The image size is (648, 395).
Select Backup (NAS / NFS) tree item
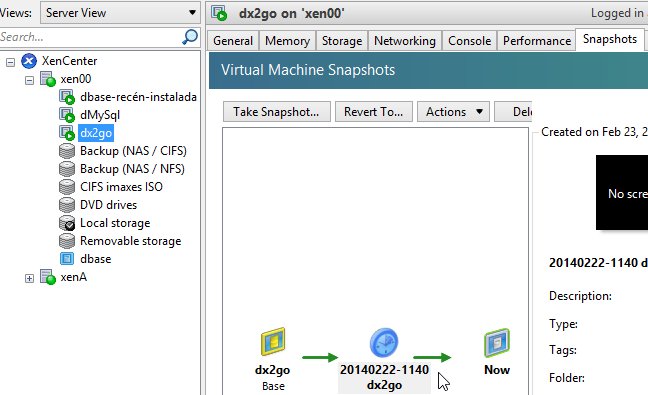click(x=132, y=169)
